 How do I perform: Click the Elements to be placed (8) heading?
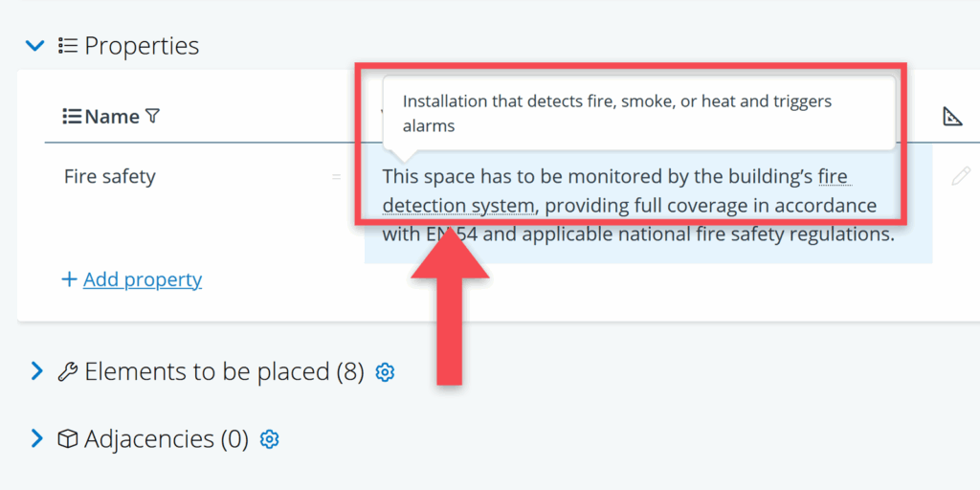(x=224, y=371)
